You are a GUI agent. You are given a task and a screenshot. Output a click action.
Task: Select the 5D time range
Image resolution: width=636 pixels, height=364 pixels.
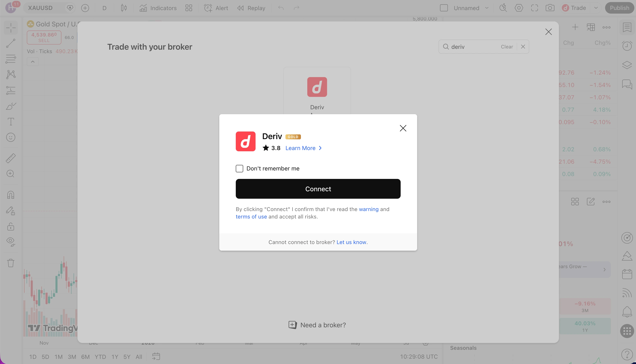(45, 357)
